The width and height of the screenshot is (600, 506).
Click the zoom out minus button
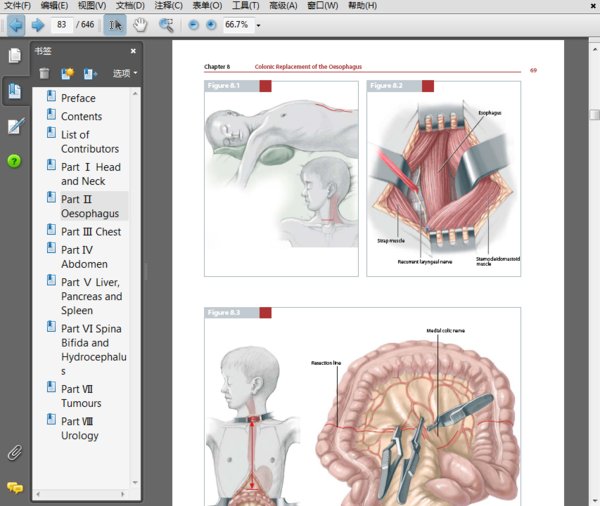click(193, 25)
